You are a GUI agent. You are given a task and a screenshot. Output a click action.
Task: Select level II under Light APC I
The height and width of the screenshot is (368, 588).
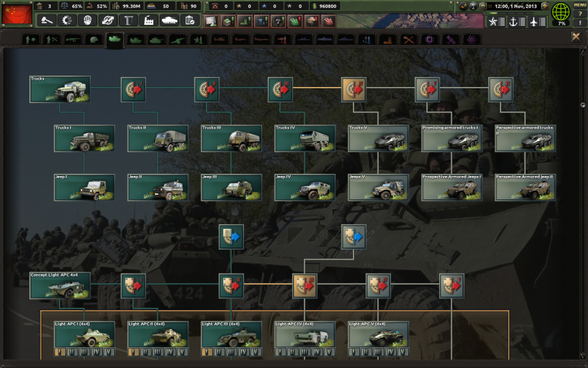(x=72, y=352)
